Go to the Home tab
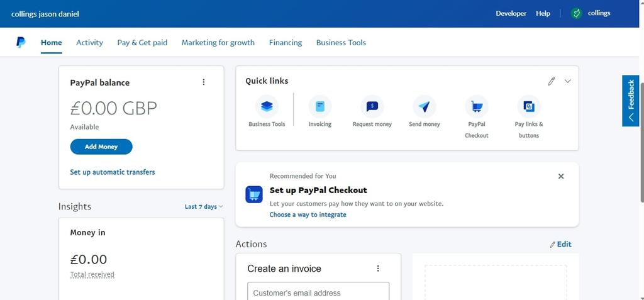 [52, 42]
